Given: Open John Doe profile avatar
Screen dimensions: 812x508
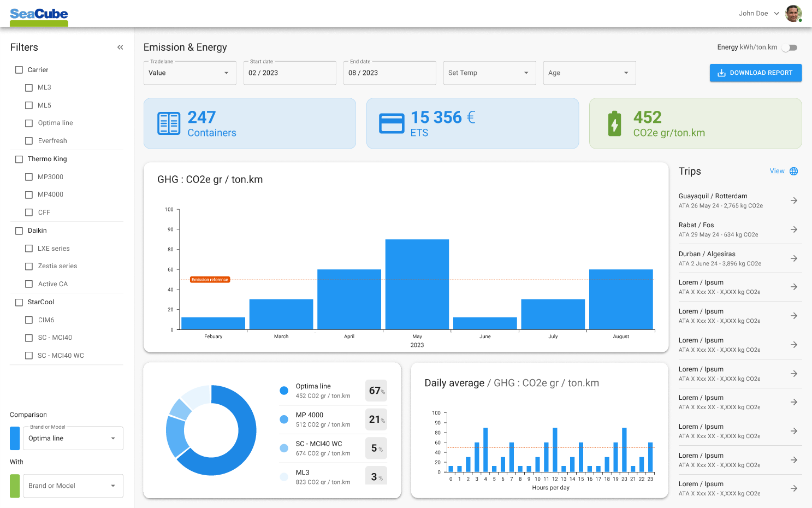Looking at the screenshot, I should 793,14.
